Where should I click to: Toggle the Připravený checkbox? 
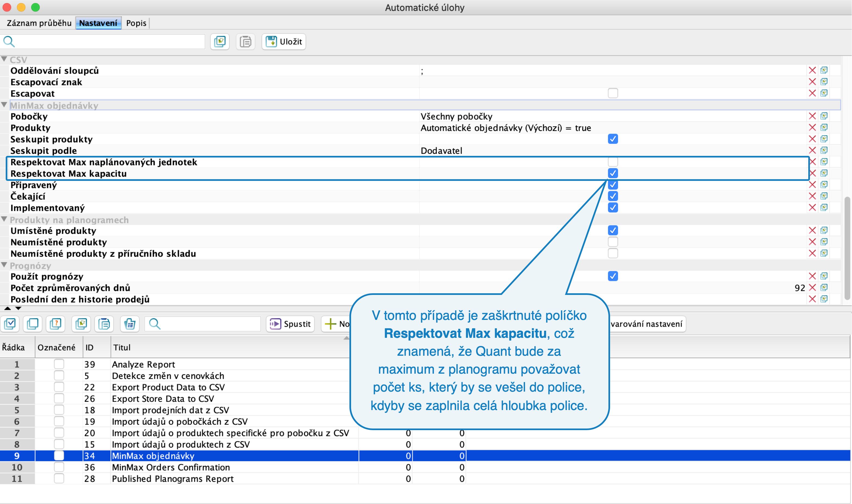[x=613, y=185]
